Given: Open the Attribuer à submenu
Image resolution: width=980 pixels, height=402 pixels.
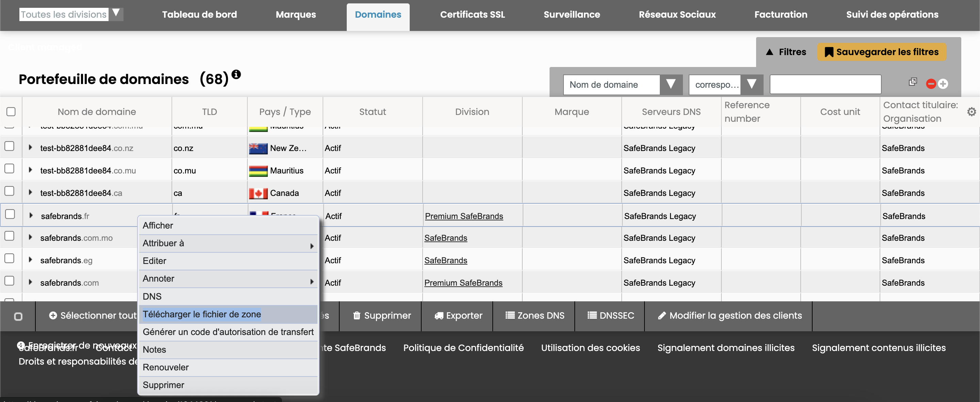Looking at the screenshot, I should (228, 244).
